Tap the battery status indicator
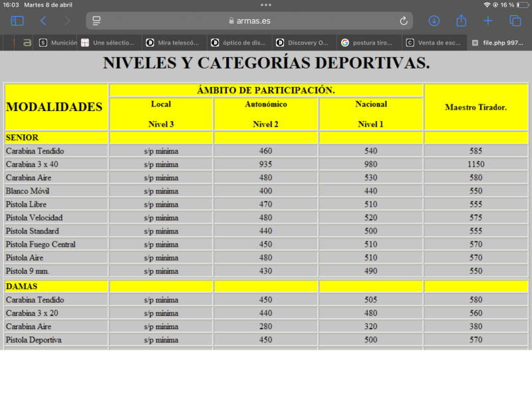The height and width of the screenshot is (399, 532). coord(517,5)
